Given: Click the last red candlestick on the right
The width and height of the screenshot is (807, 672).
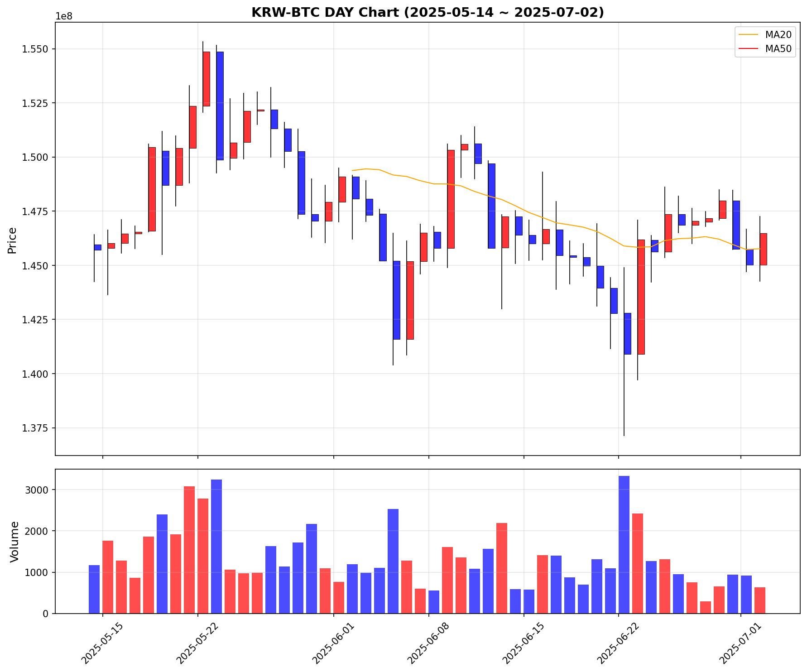Looking at the screenshot, I should click(763, 249).
